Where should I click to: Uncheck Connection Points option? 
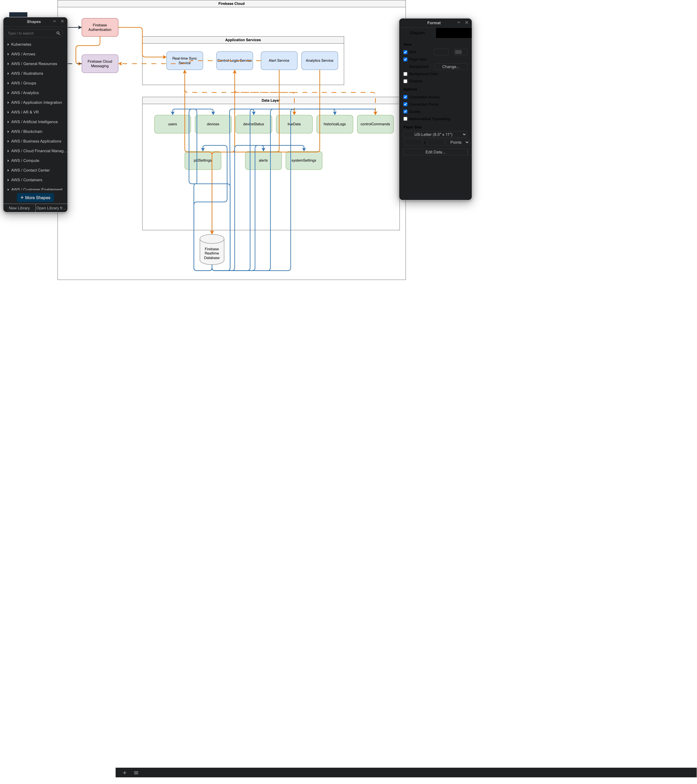(x=405, y=104)
